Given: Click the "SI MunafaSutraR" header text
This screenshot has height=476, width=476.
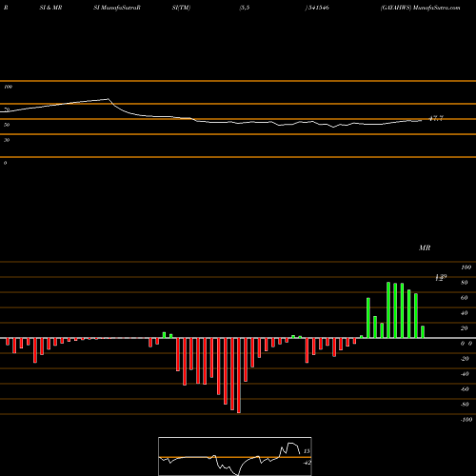Looking at the screenshot, I should tap(117, 8).
